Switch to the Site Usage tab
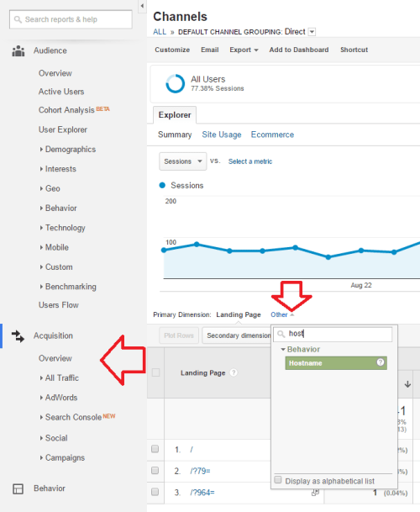Screen dimensions: 420x512 [222, 135]
